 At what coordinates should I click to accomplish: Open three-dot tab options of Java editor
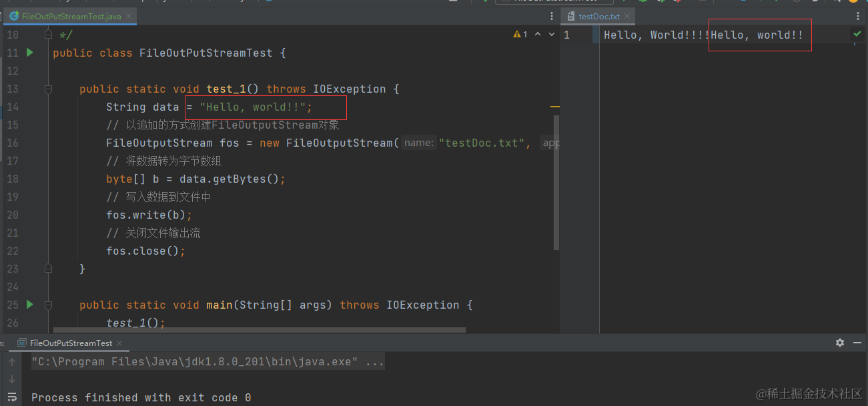click(552, 16)
